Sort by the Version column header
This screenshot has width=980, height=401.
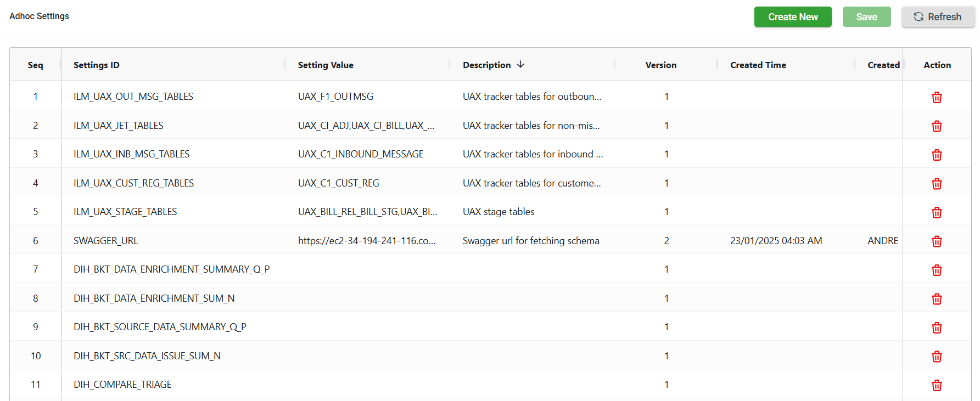(660, 65)
